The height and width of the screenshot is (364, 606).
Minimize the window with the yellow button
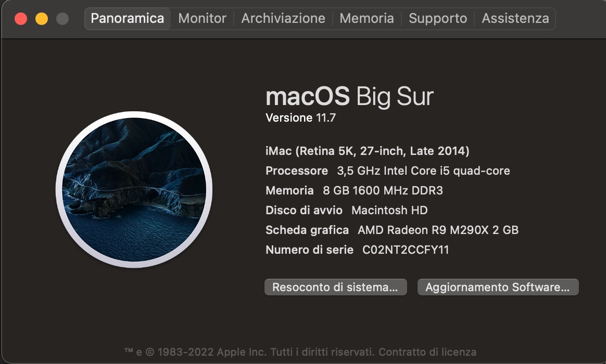coord(42,19)
